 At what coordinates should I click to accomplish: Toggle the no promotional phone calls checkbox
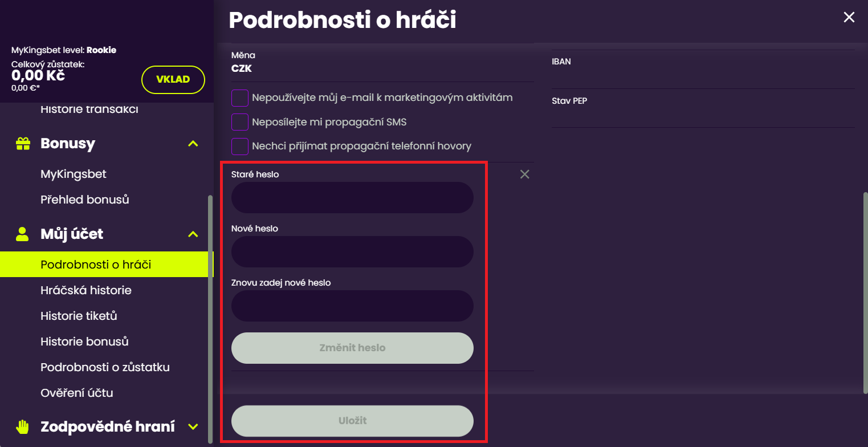240,147
